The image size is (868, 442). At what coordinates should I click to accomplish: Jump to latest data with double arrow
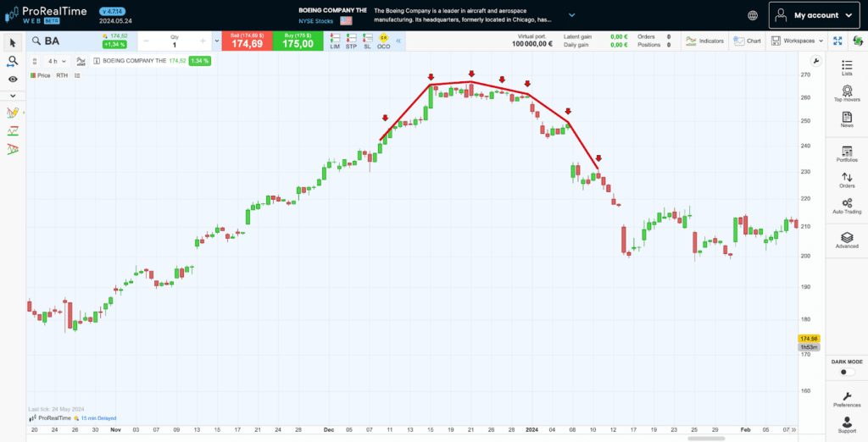pos(793,429)
